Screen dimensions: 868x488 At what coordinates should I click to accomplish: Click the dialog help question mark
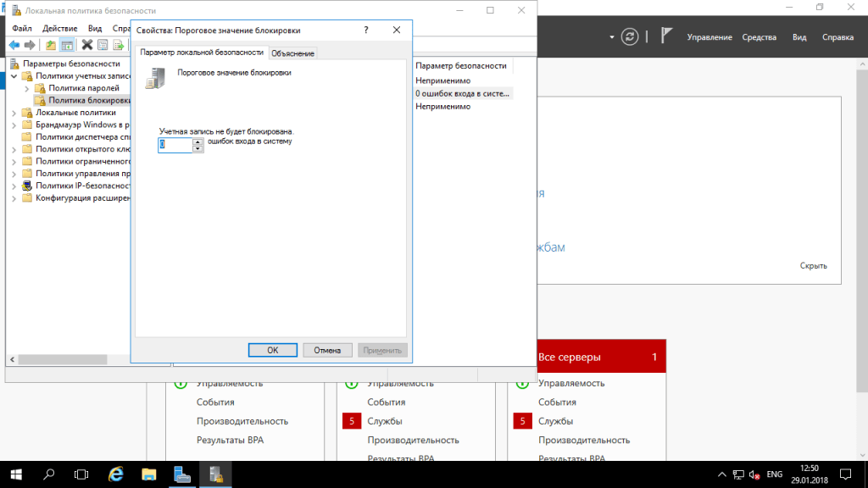(x=366, y=30)
